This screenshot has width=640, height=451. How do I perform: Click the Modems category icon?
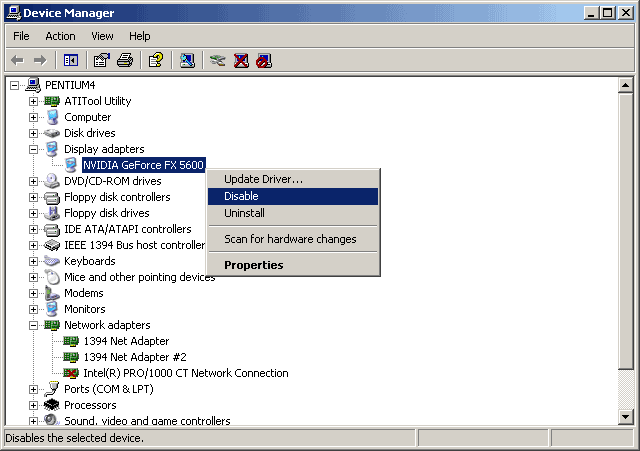[x=52, y=293]
